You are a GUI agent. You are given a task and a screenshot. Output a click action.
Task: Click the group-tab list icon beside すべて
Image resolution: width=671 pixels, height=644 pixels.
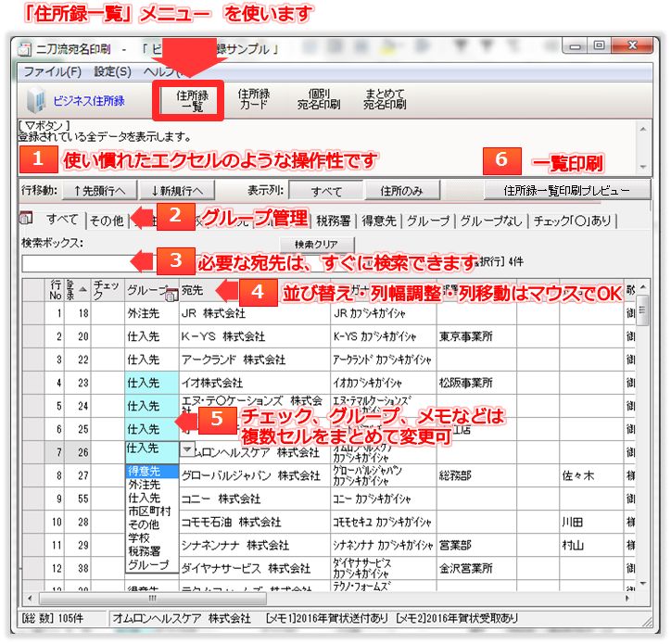(26, 218)
